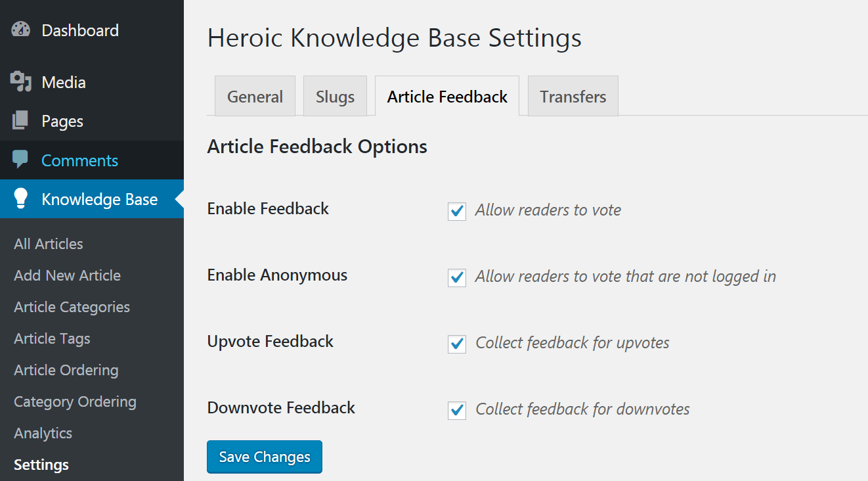Uncheck Allow readers to vote checkbox
868x481 pixels.
click(x=457, y=211)
